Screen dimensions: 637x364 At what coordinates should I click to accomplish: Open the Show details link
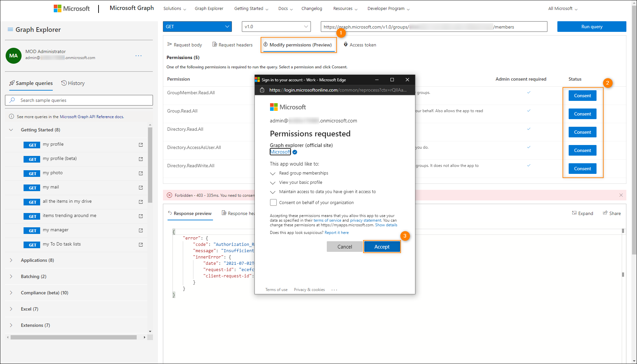tap(386, 225)
